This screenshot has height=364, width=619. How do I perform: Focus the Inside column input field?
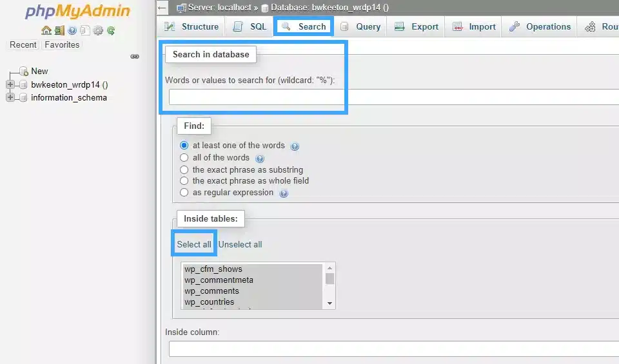393,349
